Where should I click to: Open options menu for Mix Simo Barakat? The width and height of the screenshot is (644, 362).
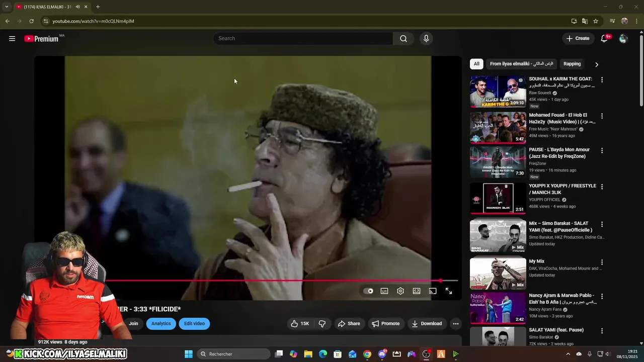(x=602, y=224)
